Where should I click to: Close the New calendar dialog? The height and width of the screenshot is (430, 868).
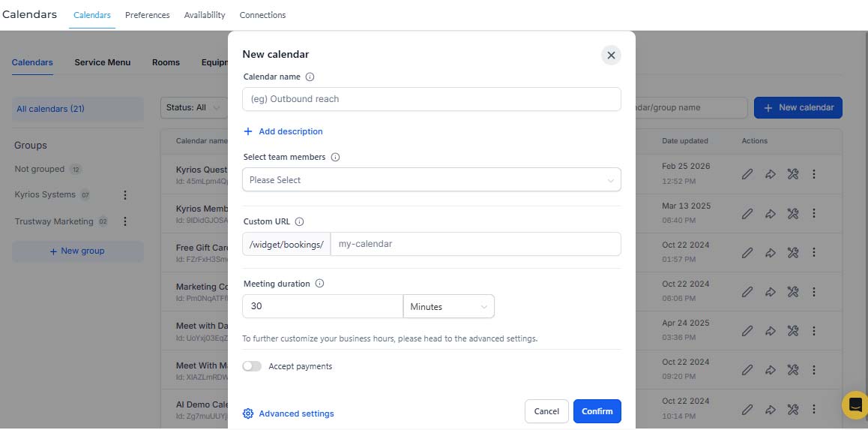(x=611, y=55)
